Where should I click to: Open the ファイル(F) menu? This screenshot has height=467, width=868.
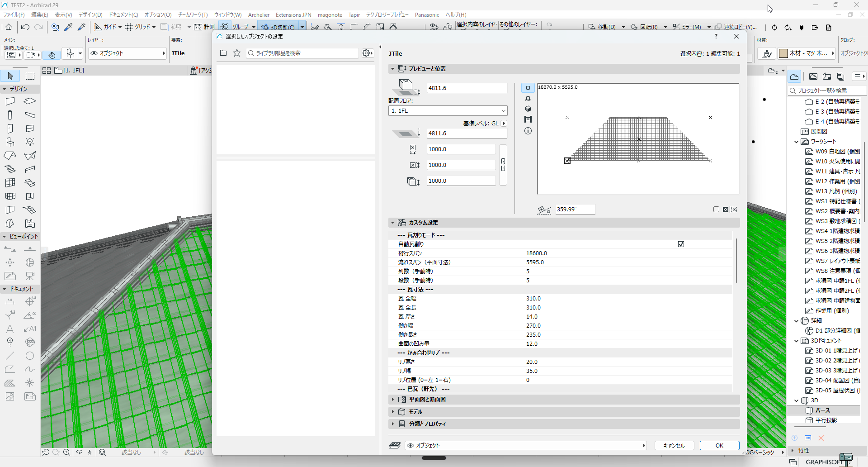pos(14,15)
